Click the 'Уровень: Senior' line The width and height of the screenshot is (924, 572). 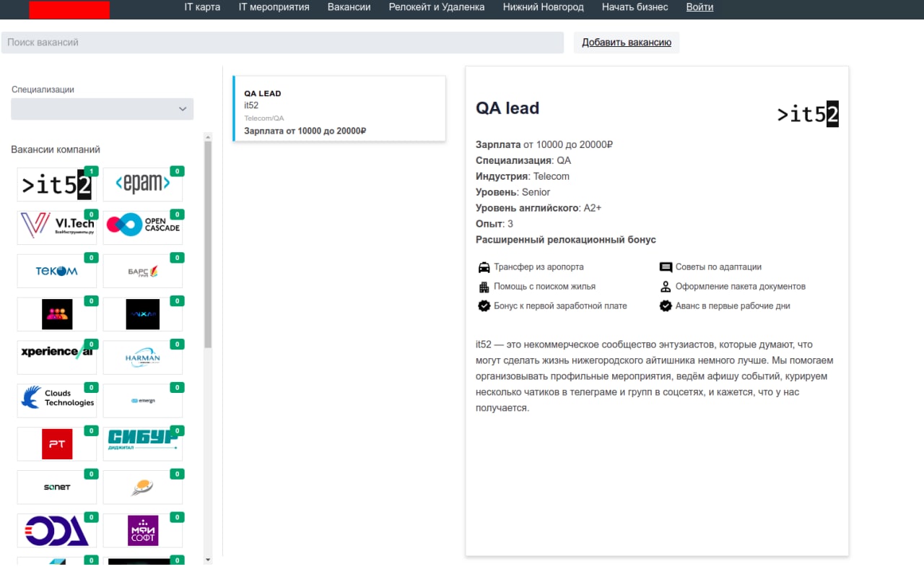(x=513, y=192)
